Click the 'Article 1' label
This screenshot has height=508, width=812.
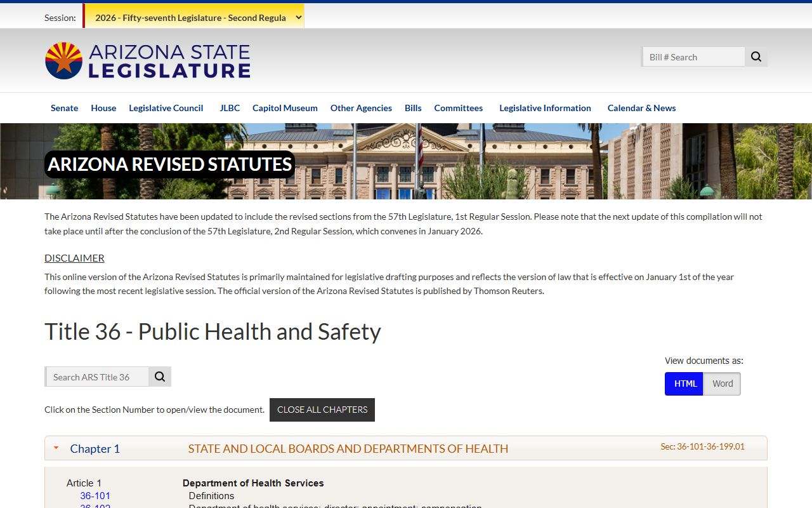(x=84, y=483)
